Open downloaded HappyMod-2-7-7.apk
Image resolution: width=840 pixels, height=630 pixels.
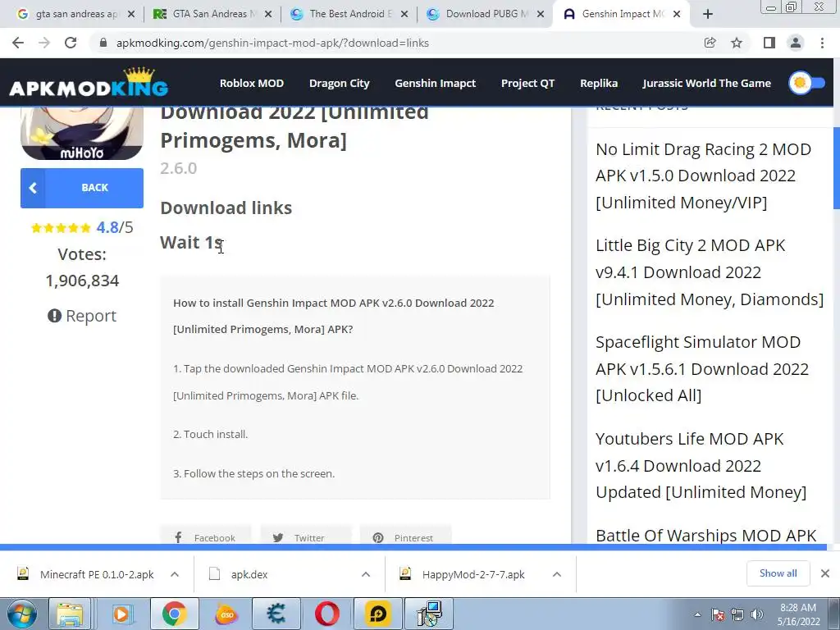click(x=463, y=574)
